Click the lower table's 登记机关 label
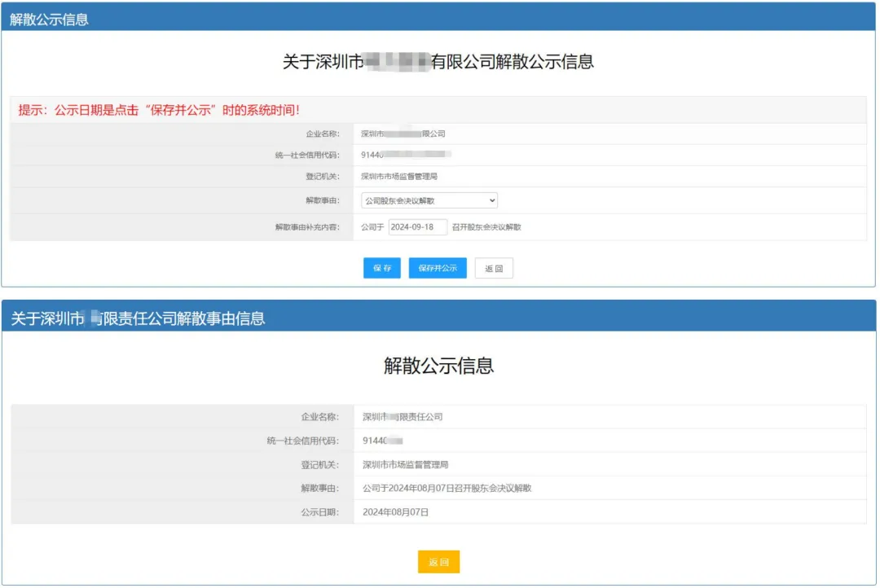Screen dimensions: 880x588 [x=320, y=464]
